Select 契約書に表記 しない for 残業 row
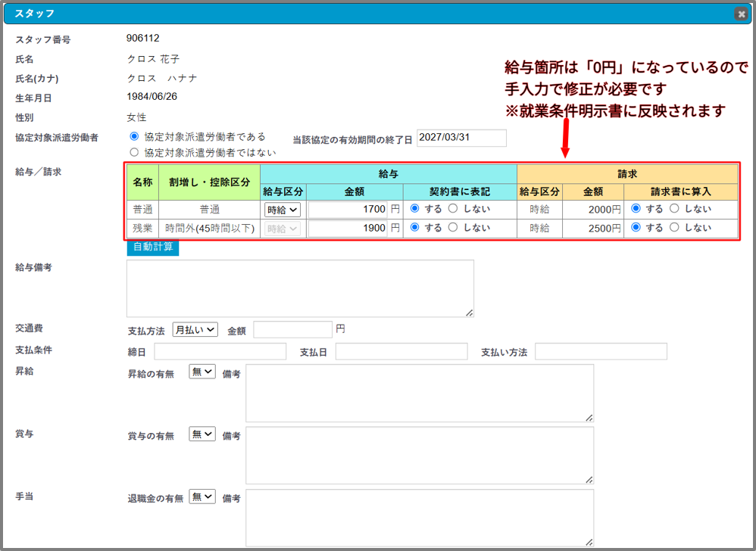 tap(453, 227)
